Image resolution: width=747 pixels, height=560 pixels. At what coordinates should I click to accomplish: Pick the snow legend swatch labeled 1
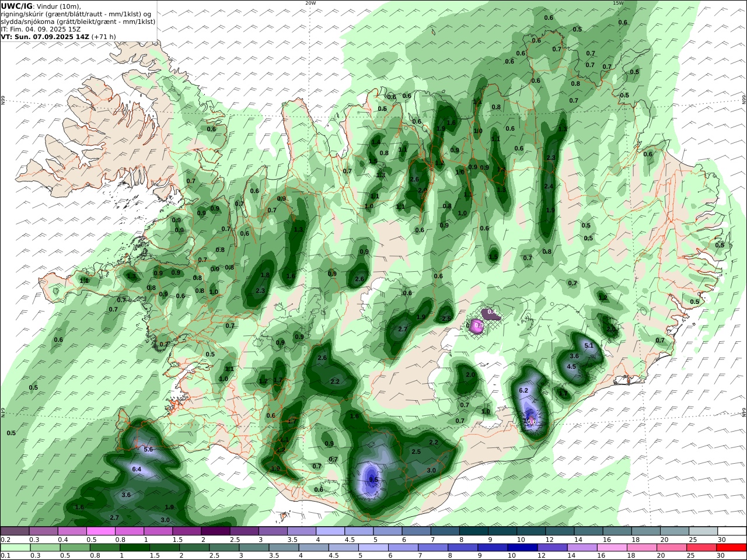158,531
